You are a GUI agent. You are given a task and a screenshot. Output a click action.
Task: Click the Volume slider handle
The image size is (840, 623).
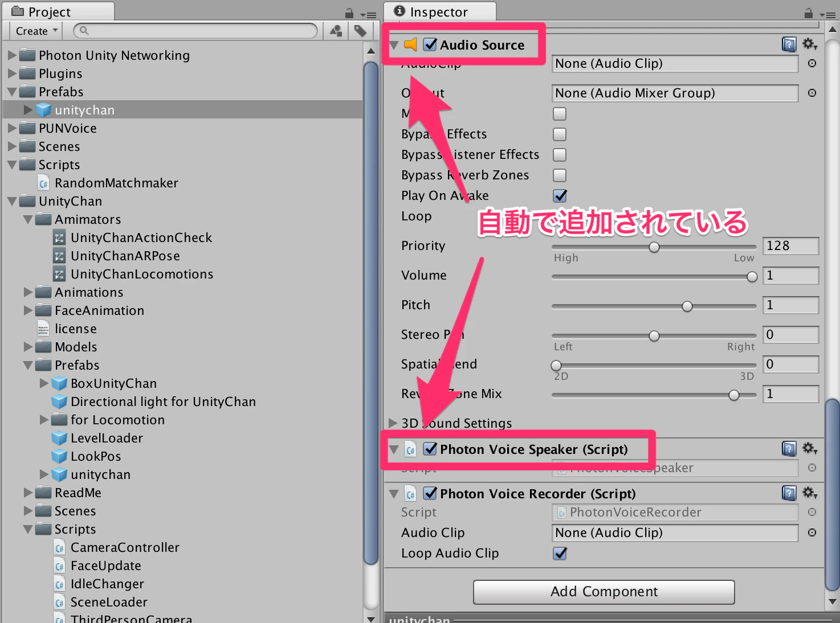coord(752,277)
